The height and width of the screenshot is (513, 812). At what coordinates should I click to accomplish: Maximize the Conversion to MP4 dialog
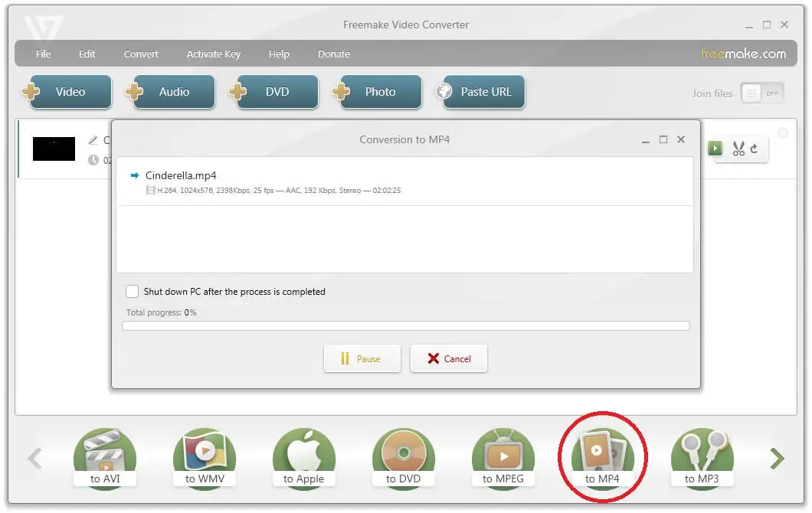click(663, 139)
